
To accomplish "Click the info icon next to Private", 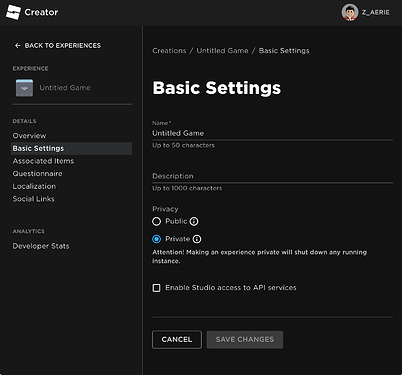I will point(197,239).
